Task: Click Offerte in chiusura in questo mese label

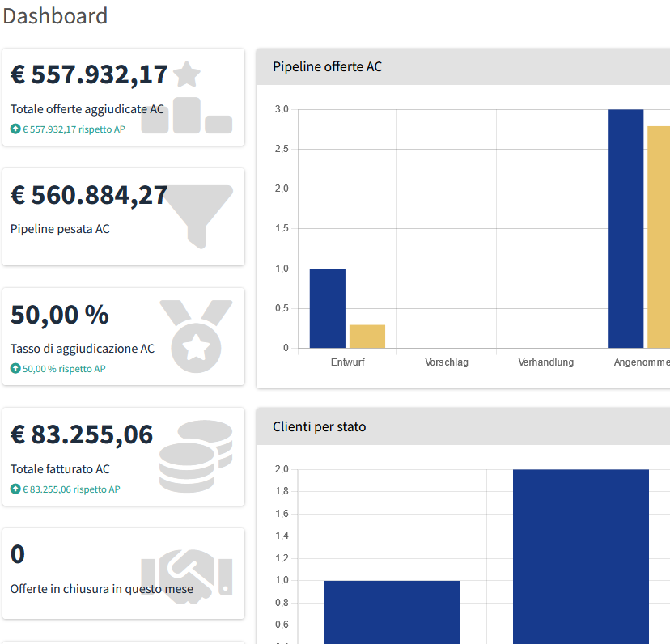Action: point(102,589)
